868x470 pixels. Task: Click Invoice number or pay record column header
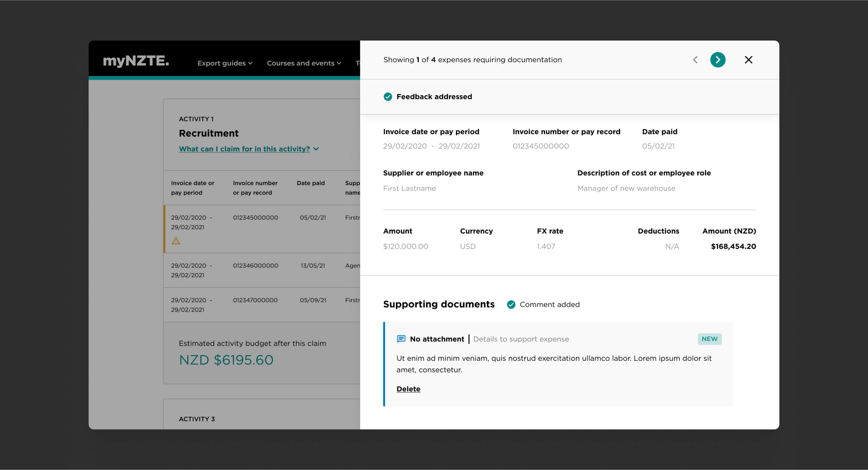coord(255,188)
